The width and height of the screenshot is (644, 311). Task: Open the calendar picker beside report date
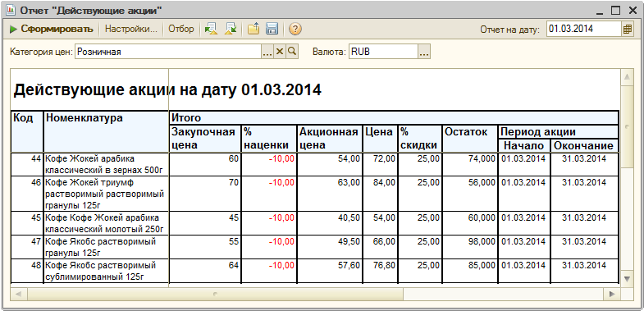click(627, 30)
